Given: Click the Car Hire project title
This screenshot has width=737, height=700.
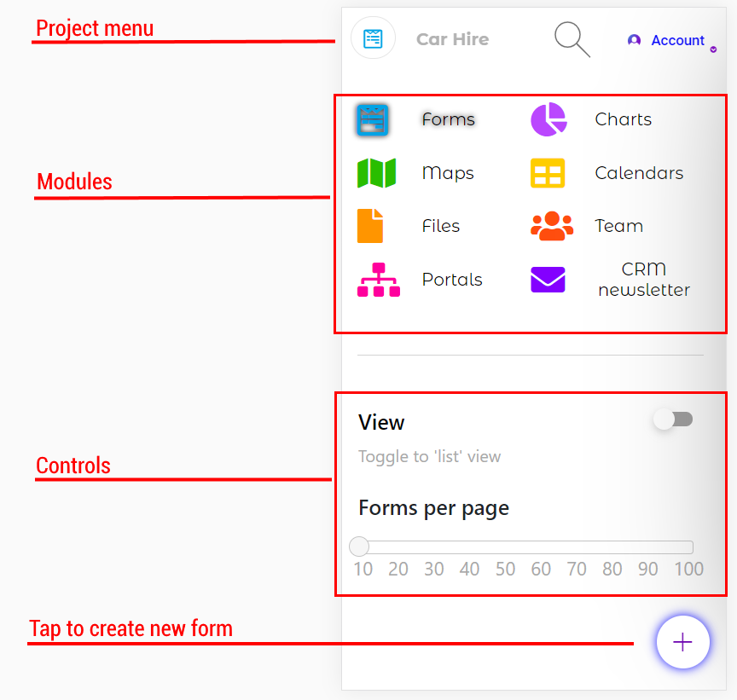Looking at the screenshot, I should coord(452,39).
